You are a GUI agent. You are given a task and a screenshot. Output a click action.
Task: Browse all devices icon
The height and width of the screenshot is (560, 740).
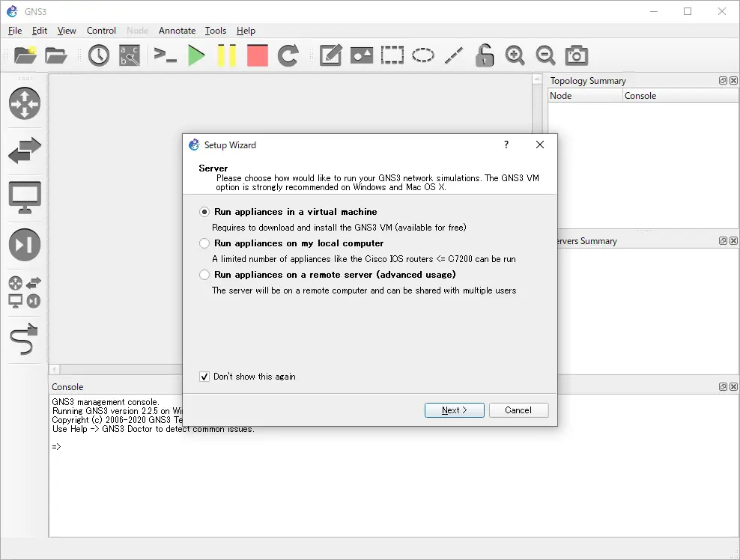(x=25, y=292)
